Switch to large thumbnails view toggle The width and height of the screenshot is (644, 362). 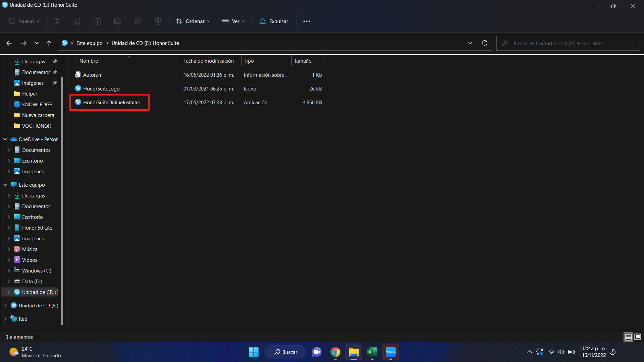pos(638,337)
